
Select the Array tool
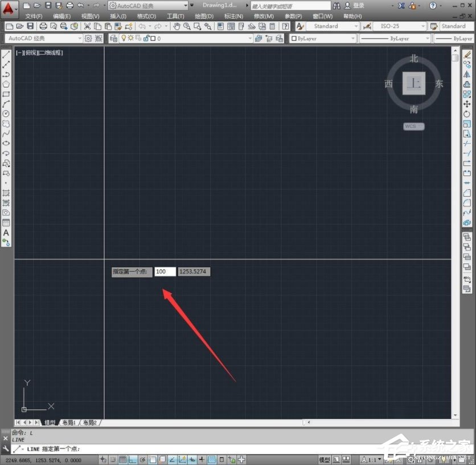pyautogui.click(x=467, y=94)
